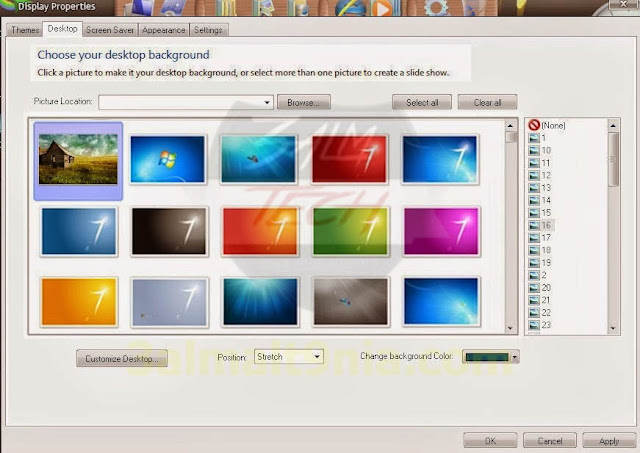Select the magenta Windows 7 wallpaper
Viewport: 640px width, 453px height.
point(441,231)
